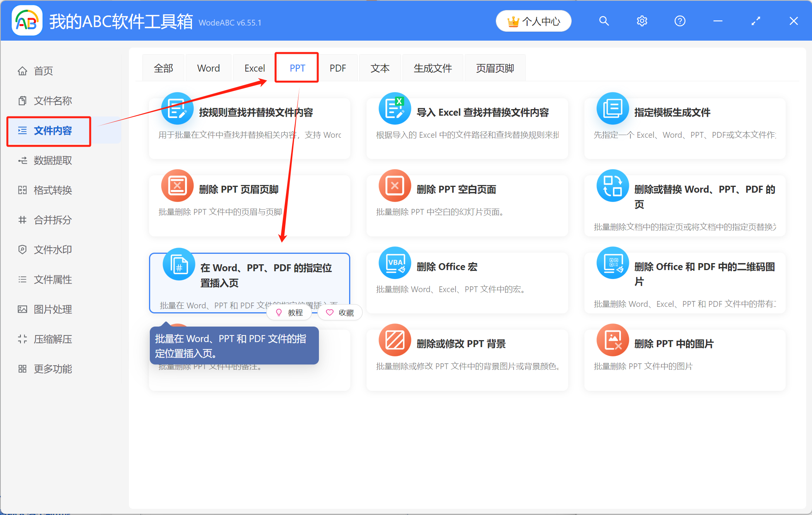Select 文件水印 in the left sidebar
Screen dimensions: 812x515
coord(53,250)
